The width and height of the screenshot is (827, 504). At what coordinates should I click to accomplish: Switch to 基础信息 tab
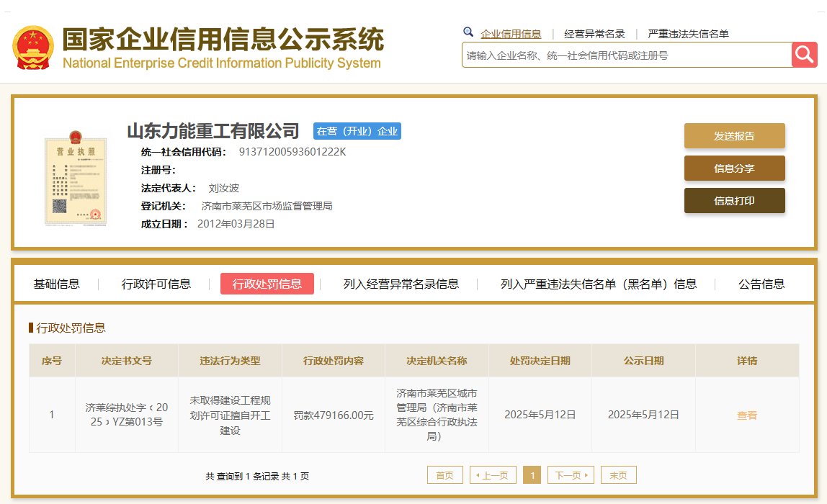click(x=56, y=284)
